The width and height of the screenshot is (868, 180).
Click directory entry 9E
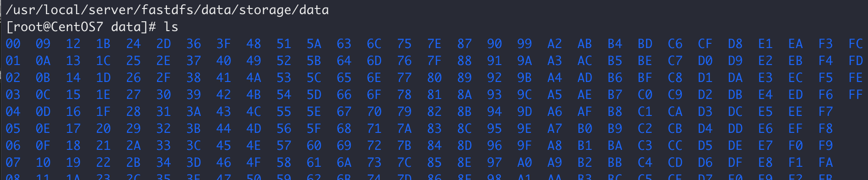coord(525,129)
